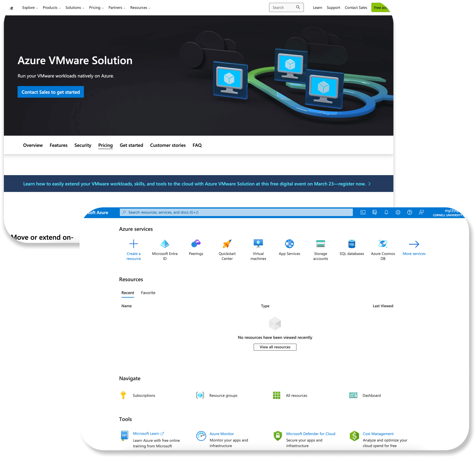The width and height of the screenshot is (476, 458).
Task: Click Contact Sales to get started button
Action: click(x=51, y=92)
